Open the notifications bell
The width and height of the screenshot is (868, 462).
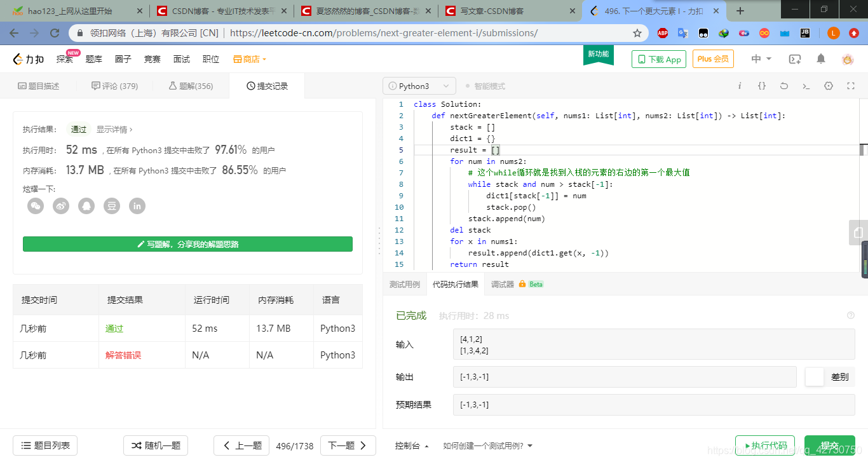click(x=821, y=59)
